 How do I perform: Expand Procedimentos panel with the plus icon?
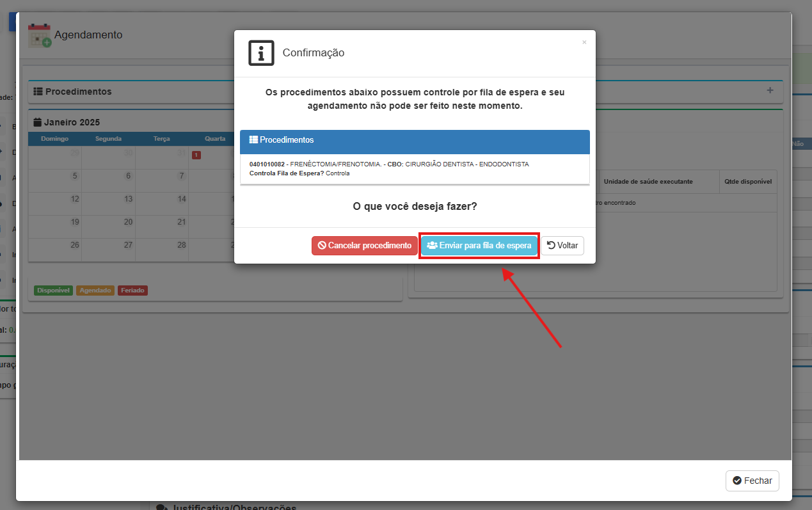tap(770, 91)
